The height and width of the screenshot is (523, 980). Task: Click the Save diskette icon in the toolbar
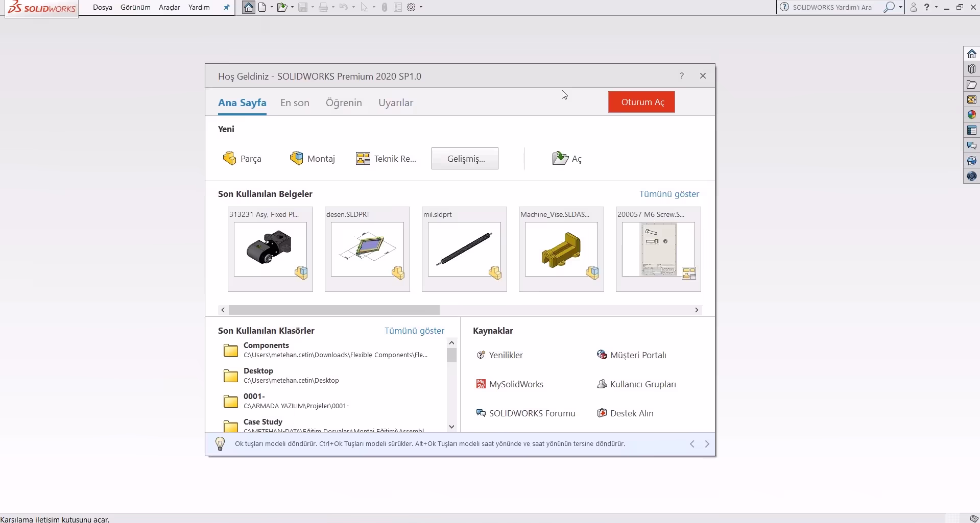click(x=303, y=7)
